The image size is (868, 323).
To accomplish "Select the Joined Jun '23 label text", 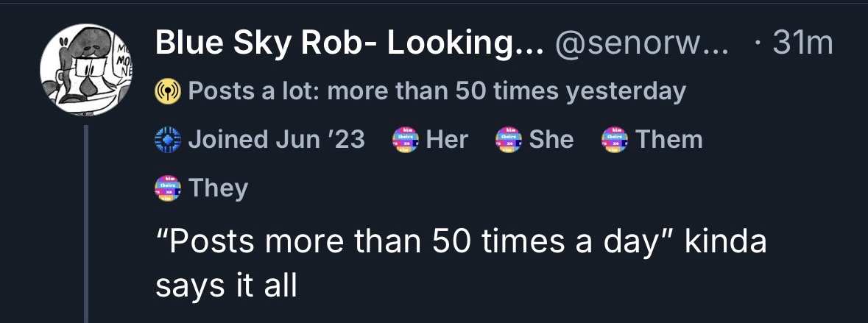I will pos(276,139).
